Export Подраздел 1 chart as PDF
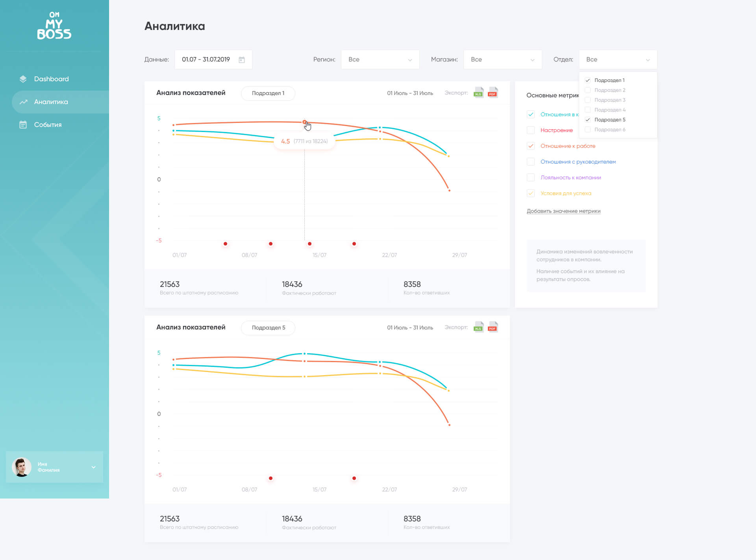The height and width of the screenshot is (560, 756). (x=493, y=93)
